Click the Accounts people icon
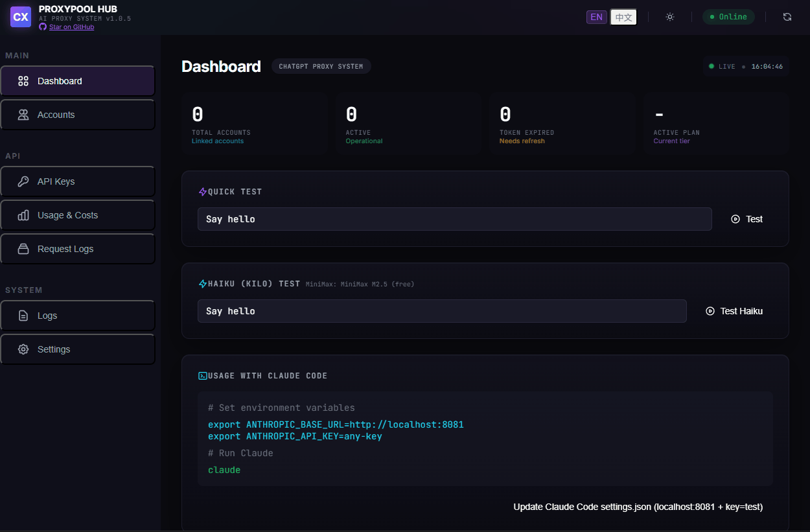This screenshot has height=532, width=810. pyautogui.click(x=23, y=115)
